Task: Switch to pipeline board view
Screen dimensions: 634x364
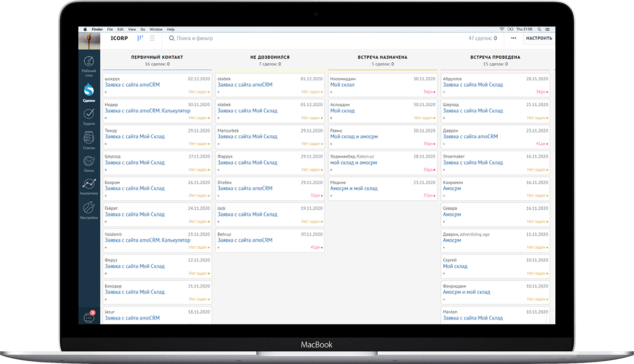Action: click(x=140, y=38)
